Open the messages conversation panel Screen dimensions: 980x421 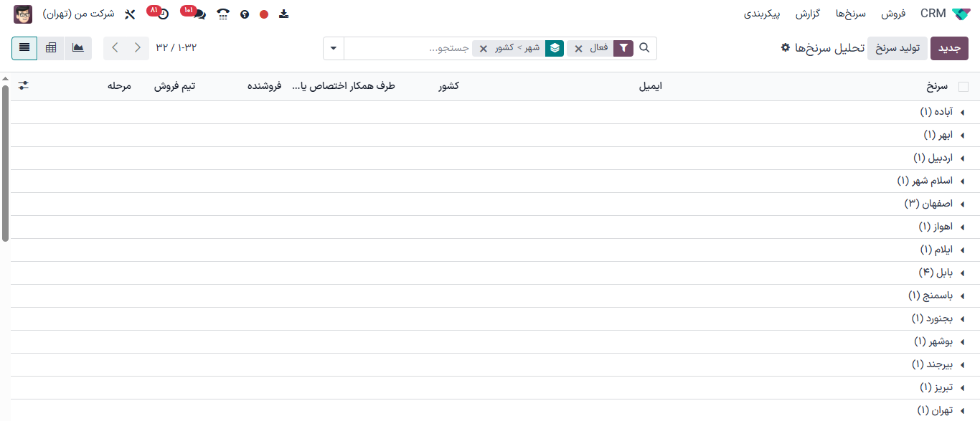tap(201, 14)
